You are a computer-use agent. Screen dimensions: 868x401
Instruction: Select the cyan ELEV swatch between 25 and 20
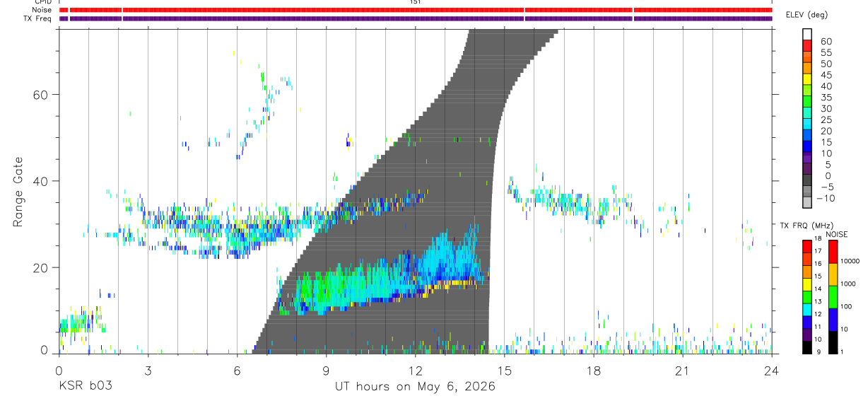pyautogui.click(x=807, y=124)
